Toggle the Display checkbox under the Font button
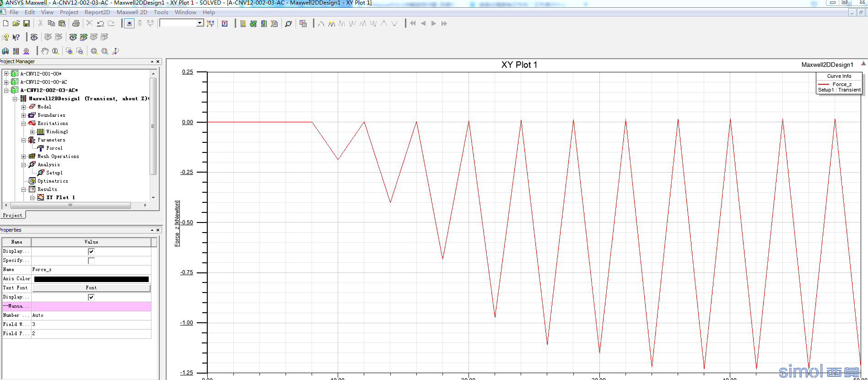Screen dimensions: 868x380 91,297
